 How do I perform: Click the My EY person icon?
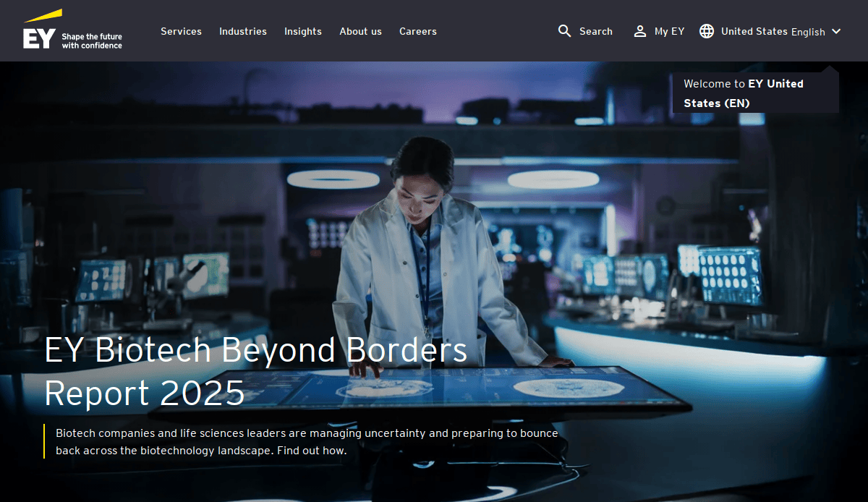pos(639,31)
